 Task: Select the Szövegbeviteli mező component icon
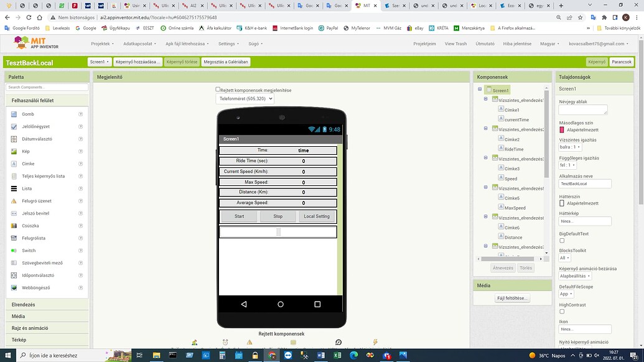pos(14,262)
